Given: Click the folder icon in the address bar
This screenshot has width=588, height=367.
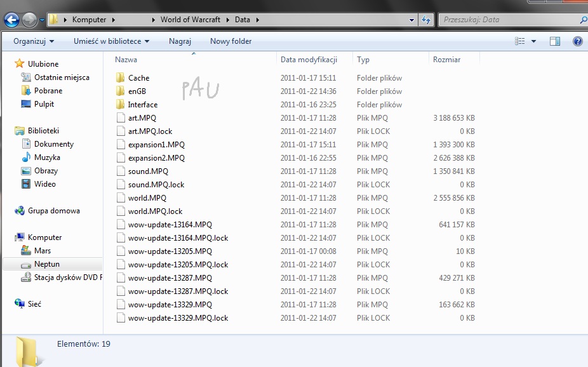Looking at the screenshot, I should (53, 20).
